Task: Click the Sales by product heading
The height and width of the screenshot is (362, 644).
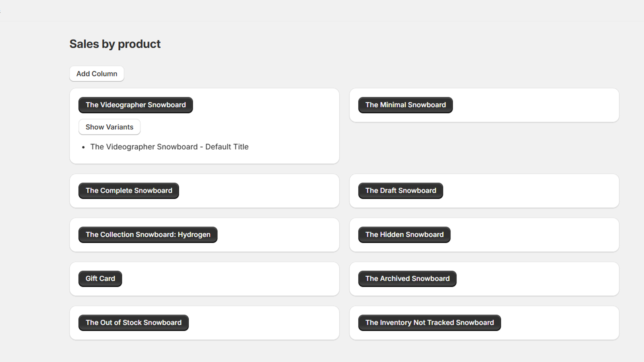Action: tap(115, 44)
